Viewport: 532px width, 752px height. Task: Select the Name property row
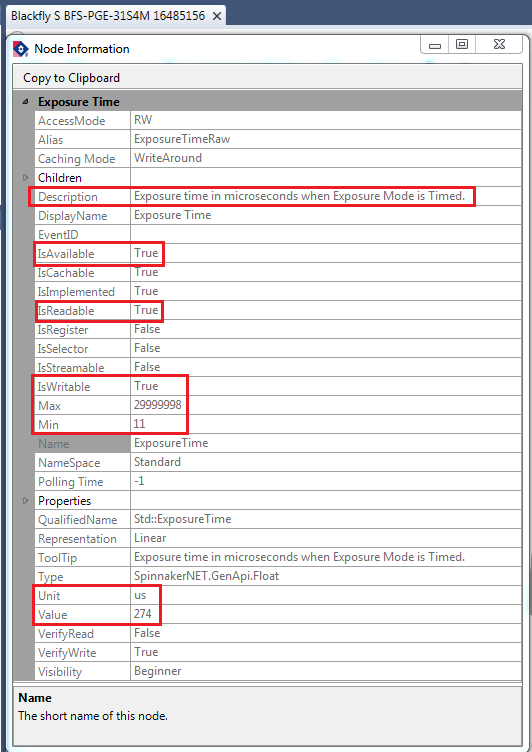click(278, 443)
